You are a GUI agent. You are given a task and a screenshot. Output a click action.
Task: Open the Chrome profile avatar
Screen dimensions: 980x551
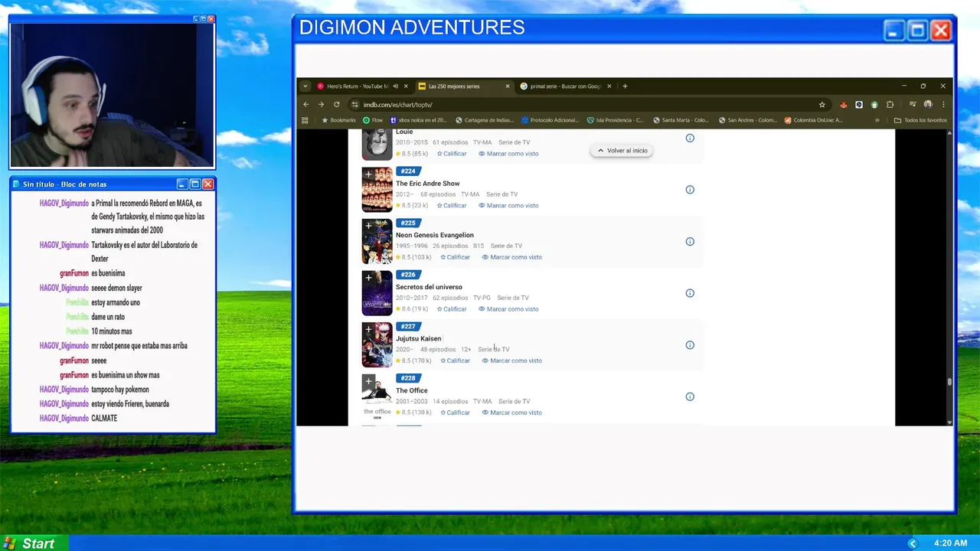coord(928,105)
